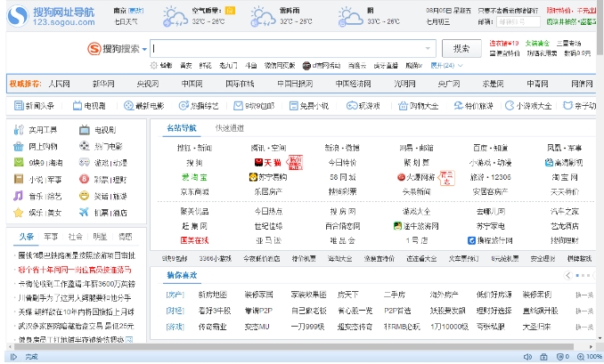Click the vertical scrollbar thumb
This screenshot has height=364, width=604.
click(x=600, y=28)
